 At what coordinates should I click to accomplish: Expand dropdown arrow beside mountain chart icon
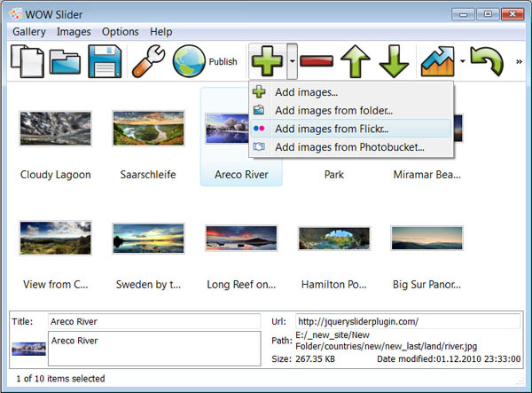[462, 61]
